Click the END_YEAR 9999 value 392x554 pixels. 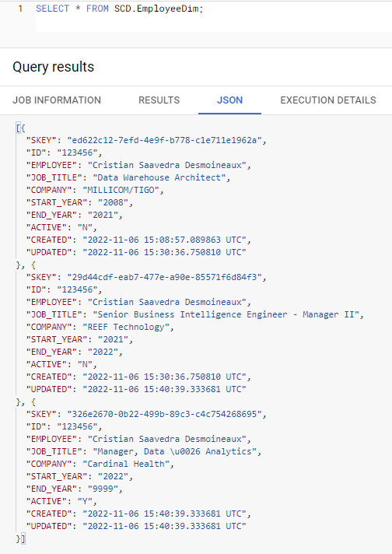pyautogui.click(x=103, y=489)
